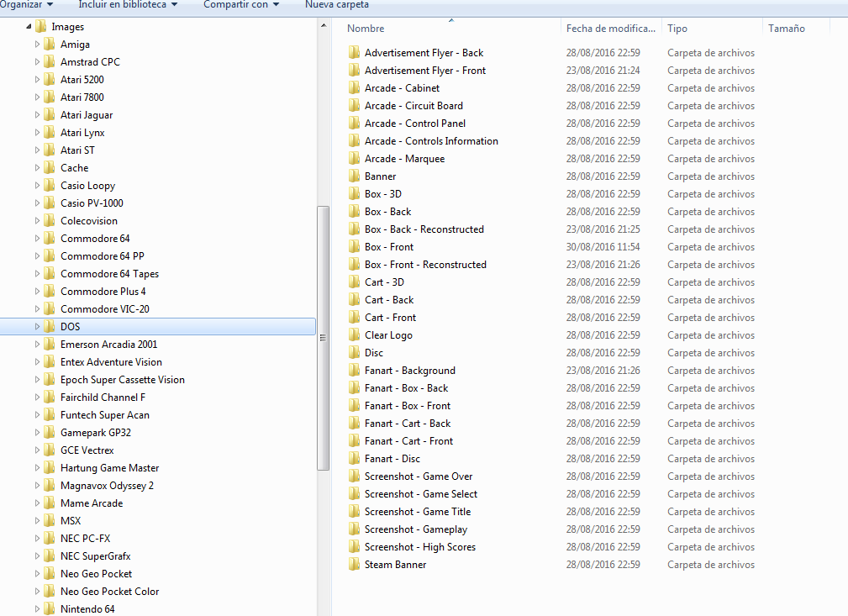Image resolution: width=848 pixels, height=616 pixels.
Task: Click the Images root folder icon
Action: [x=40, y=27]
